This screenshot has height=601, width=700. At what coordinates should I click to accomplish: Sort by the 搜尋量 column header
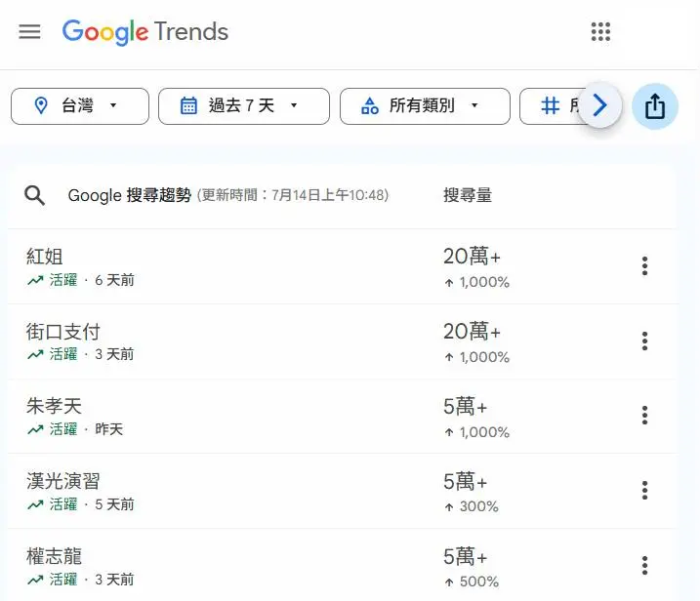(468, 195)
